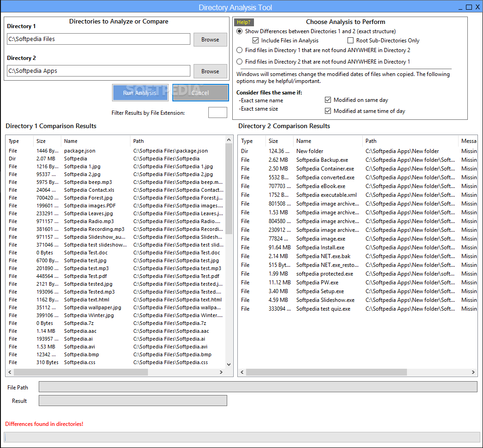Click Directory 2 horizontal scrollbar thumb
Screen dimensions: 483x448
pyautogui.click(x=326, y=372)
